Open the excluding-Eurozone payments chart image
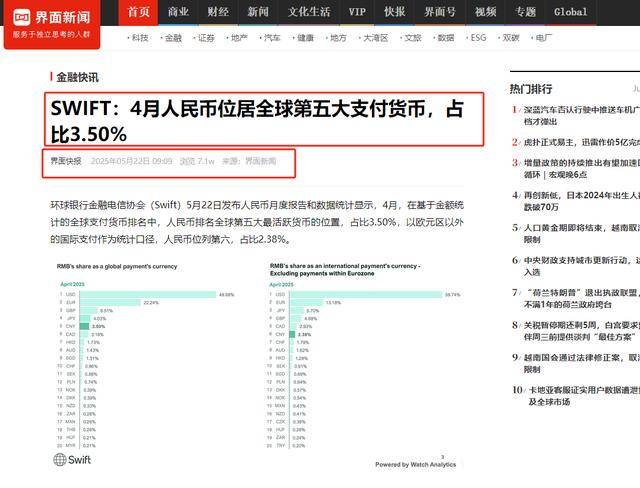Viewport: 640px width, 488px height. tap(364, 355)
